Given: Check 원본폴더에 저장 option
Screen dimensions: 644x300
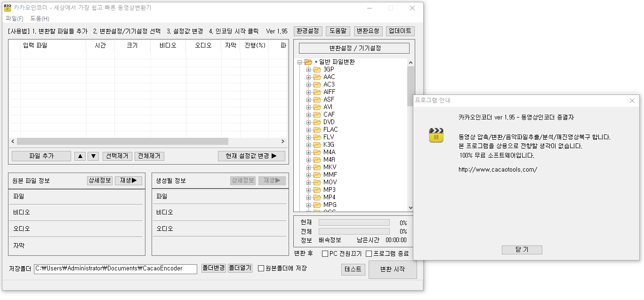Looking at the screenshot, I should (261, 268).
